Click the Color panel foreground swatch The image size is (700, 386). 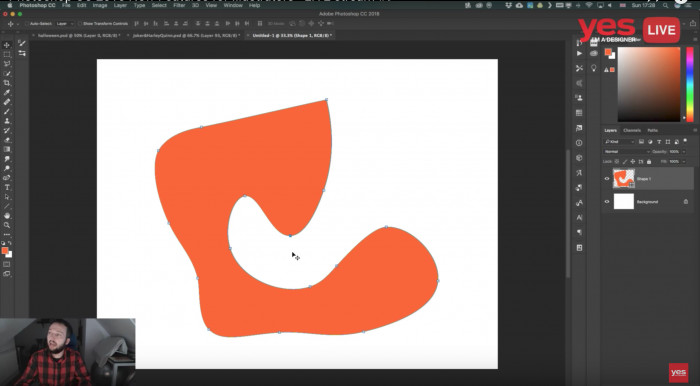coord(608,52)
